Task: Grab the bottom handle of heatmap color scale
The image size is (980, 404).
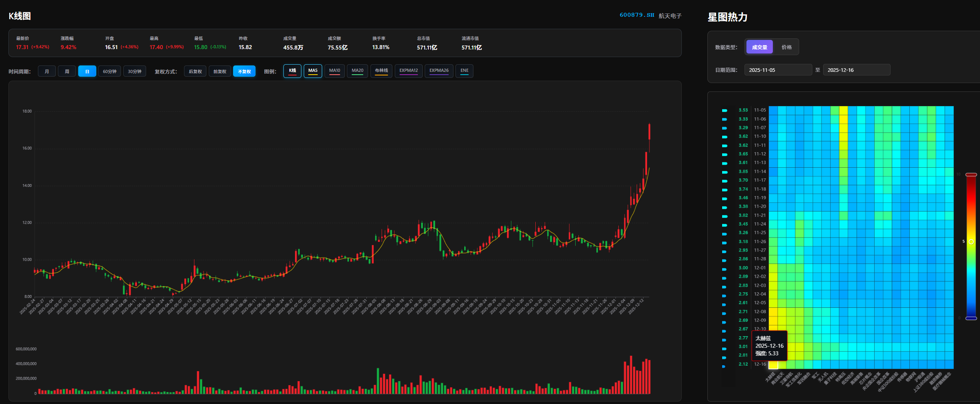Action: tap(971, 318)
